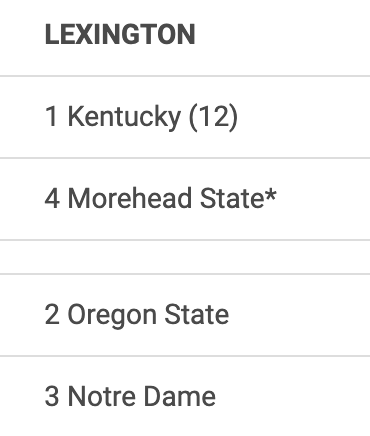
Task: Select the 1 Kentucky (12) row
Action: click(185, 117)
